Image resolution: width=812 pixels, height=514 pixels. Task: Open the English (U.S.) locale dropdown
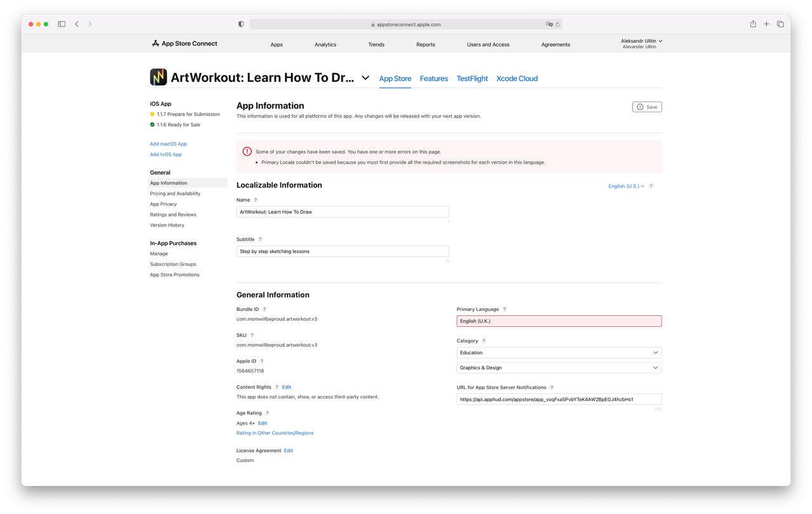coord(626,186)
